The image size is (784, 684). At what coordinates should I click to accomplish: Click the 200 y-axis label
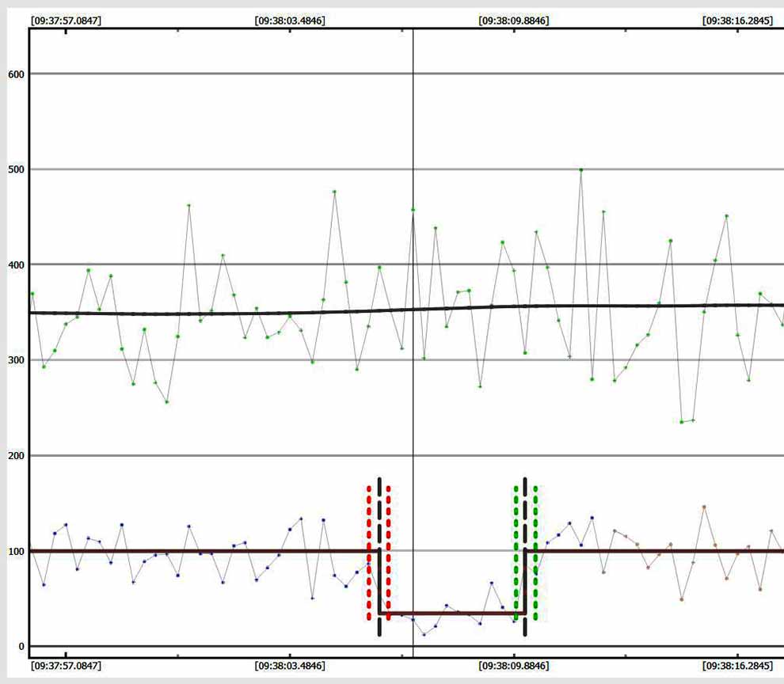point(17,456)
